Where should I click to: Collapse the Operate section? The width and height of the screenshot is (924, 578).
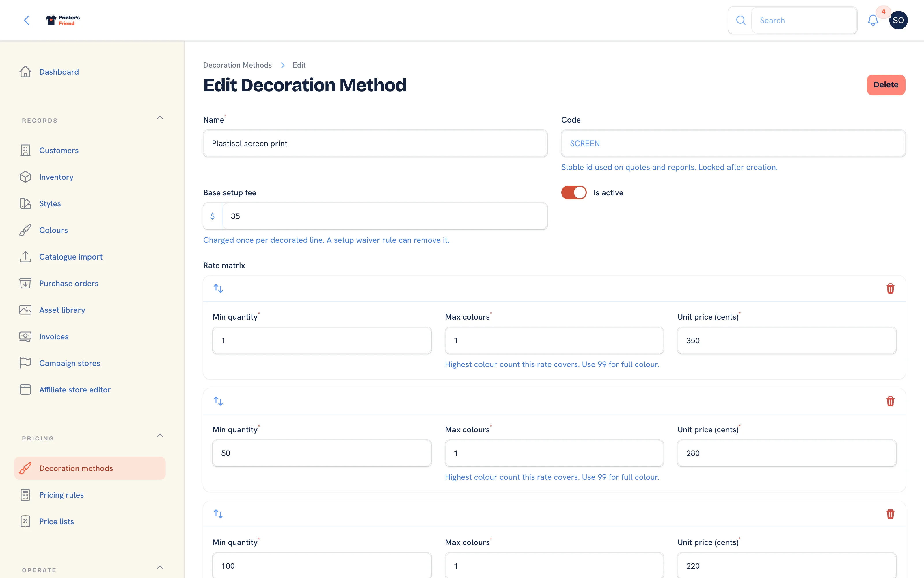tap(160, 567)
